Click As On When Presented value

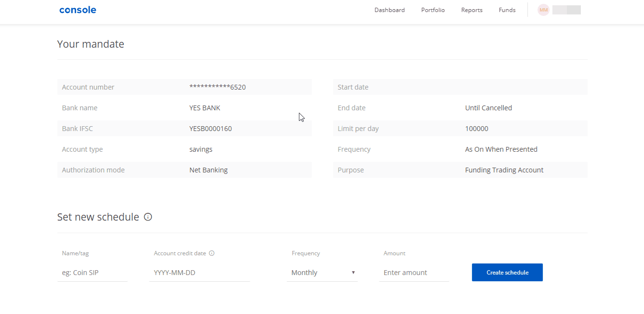(x=501, y=149)
